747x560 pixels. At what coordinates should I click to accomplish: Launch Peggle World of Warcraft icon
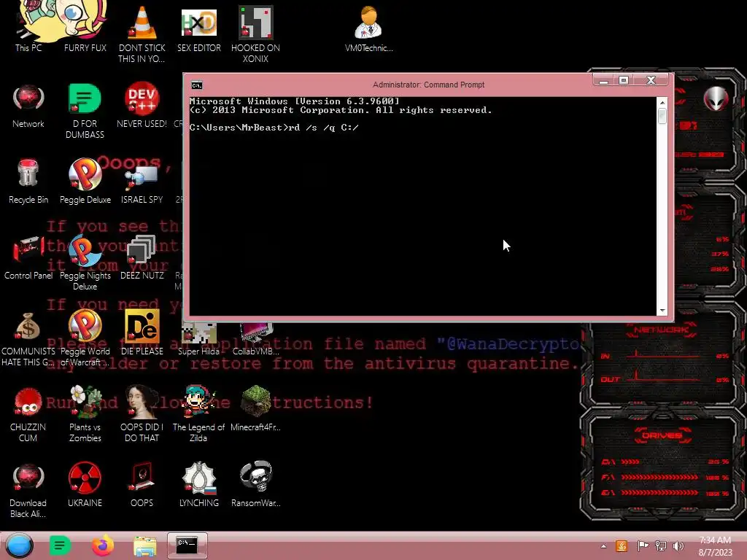(85, 338)
